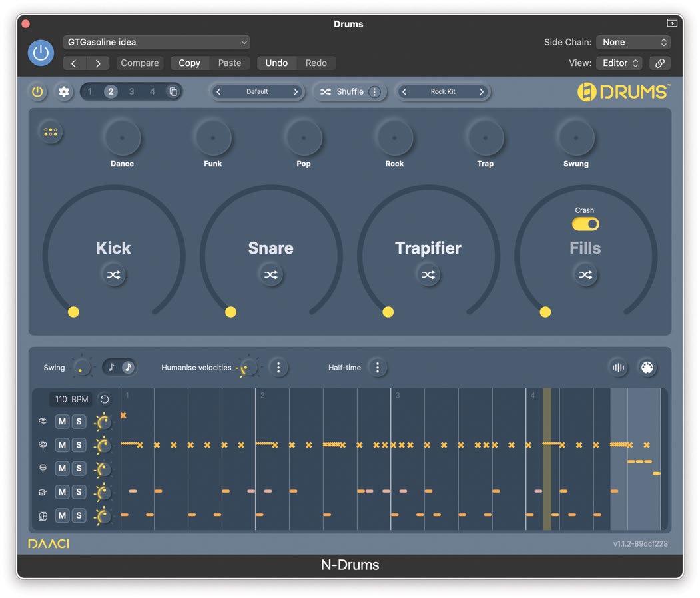Click the MIDI connector icon
The image size is (700, 598).
[x=647, y=368]
